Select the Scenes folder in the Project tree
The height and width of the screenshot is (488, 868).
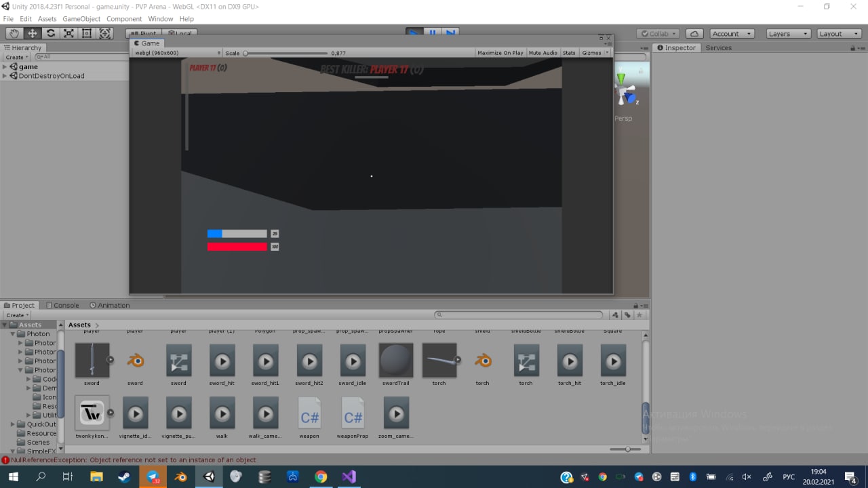38,442
